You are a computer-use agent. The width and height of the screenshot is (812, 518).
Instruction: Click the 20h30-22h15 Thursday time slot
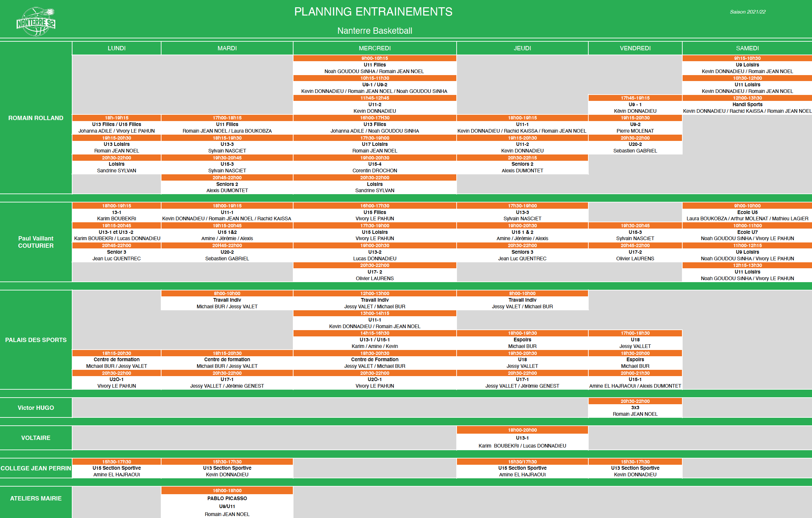[x=522, y=158]
